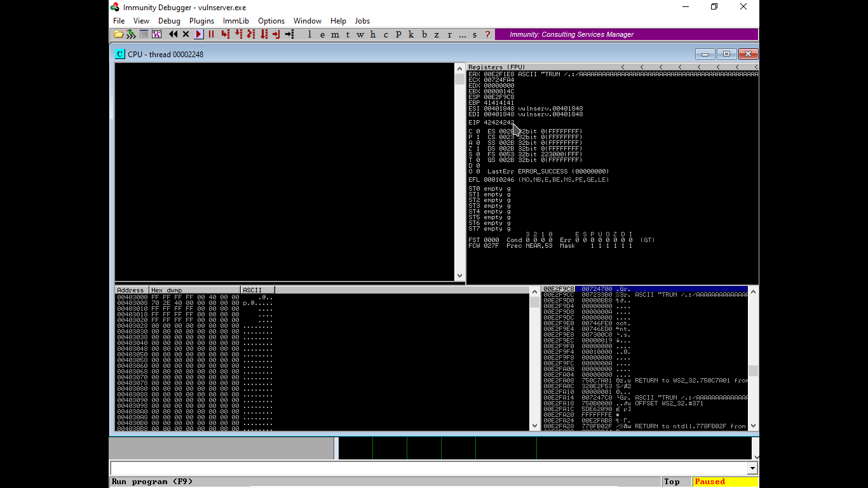Click the stack pane scroll-up arrow
This screenshot has height=488, width=868.
tap(754, 291)
